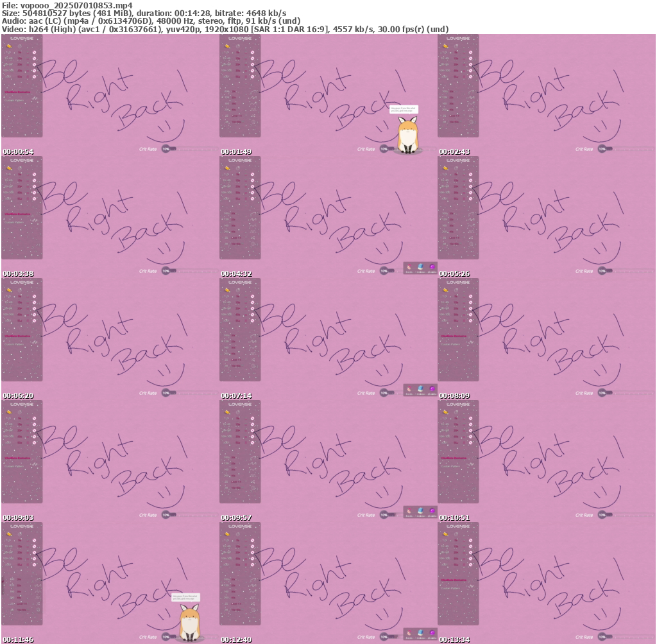Open the frame stamped 00:06:20
Viewport: 657px width, 644px height.
pos(110,339)
